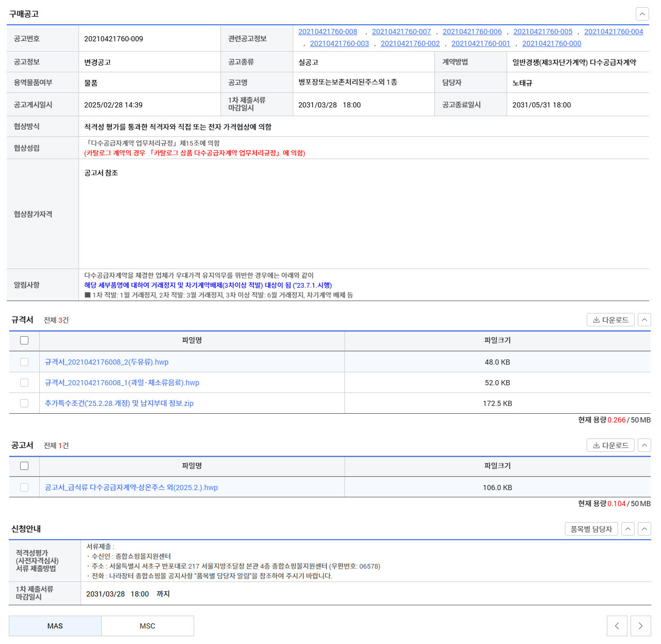Collapse the 공고서 file list section

[x=644, y=445]
